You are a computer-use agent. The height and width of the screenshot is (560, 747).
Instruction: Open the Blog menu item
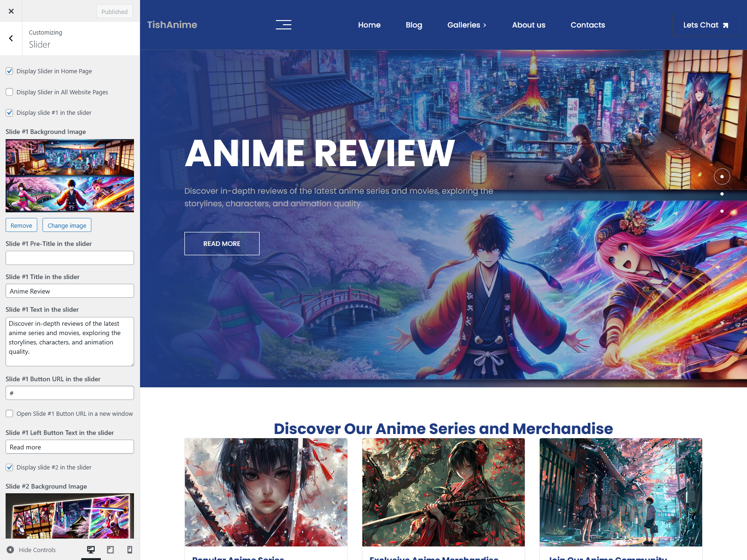(x=414, y=25)
